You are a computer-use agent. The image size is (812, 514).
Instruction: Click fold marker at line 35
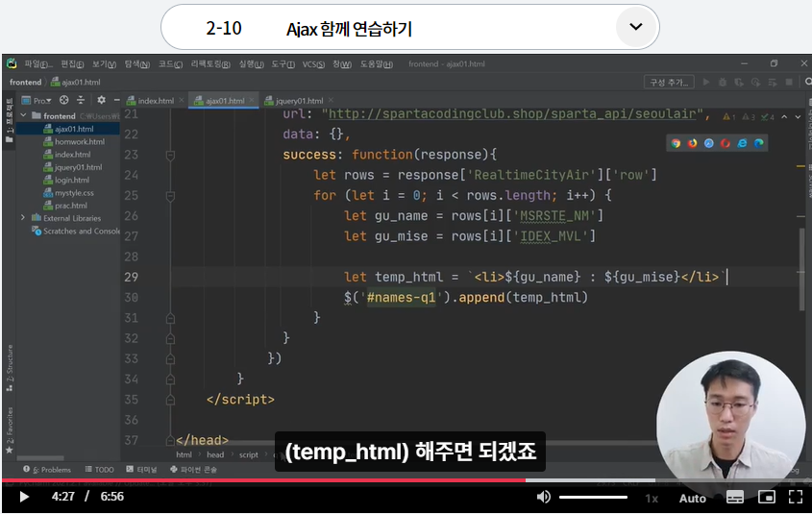(170, 400)
